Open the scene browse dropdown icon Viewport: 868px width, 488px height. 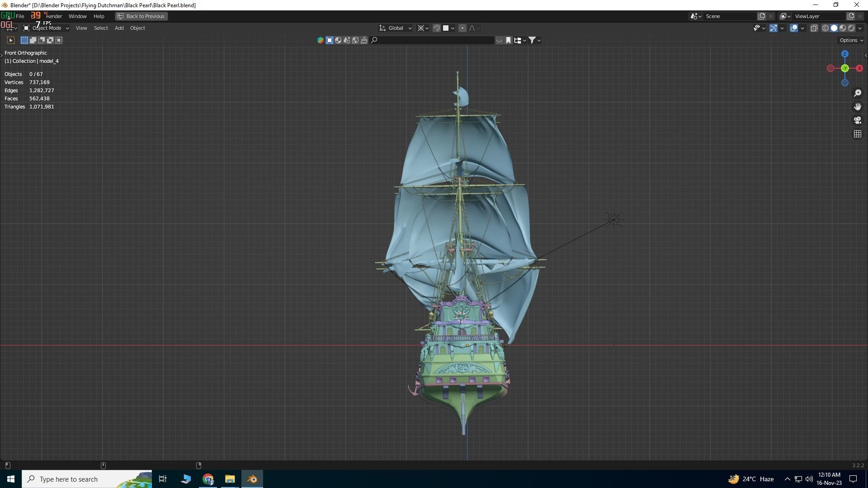pos(696,16)
